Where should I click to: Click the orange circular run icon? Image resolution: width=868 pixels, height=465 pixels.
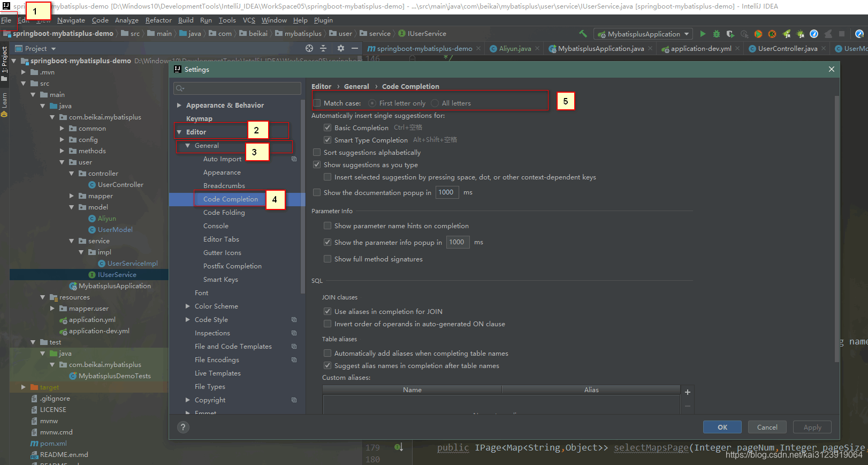click(x=758, y=34)
